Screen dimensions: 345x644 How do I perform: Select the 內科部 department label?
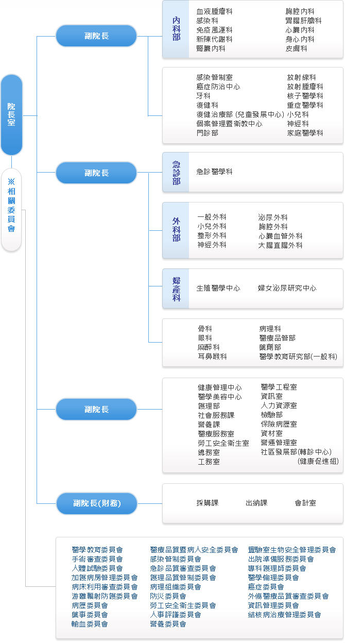(x=176, y=29)
